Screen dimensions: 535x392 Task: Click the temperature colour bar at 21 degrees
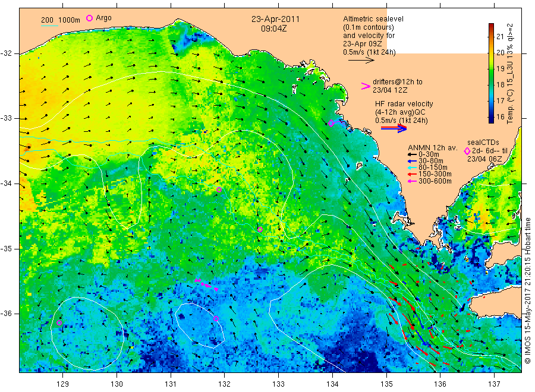[492, 36]
